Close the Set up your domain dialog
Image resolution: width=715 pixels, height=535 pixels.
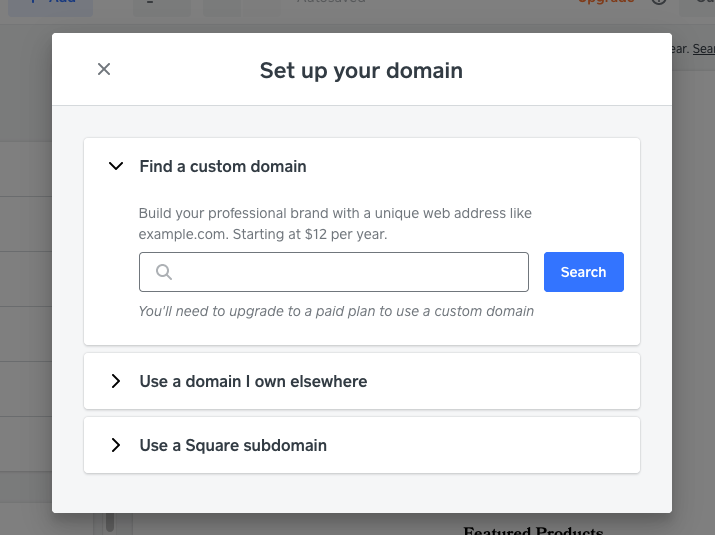(x=104, y=69)
